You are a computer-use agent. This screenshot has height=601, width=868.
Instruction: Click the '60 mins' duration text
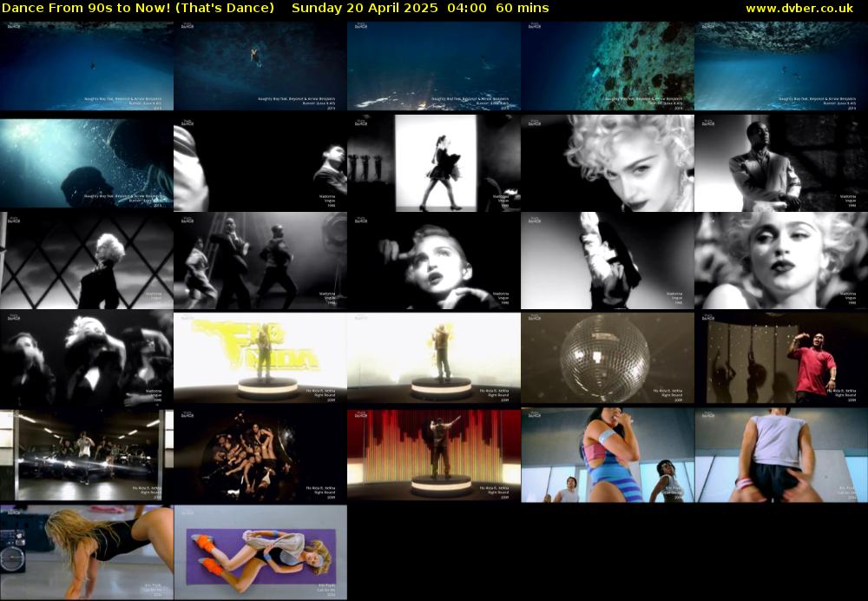click(523, 9)
